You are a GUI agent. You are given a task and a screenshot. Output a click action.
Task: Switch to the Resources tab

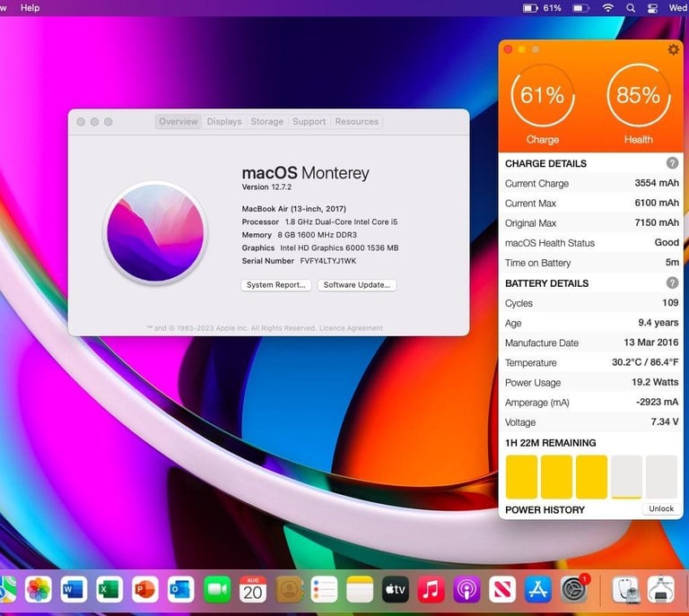click(x=356, y=122)
